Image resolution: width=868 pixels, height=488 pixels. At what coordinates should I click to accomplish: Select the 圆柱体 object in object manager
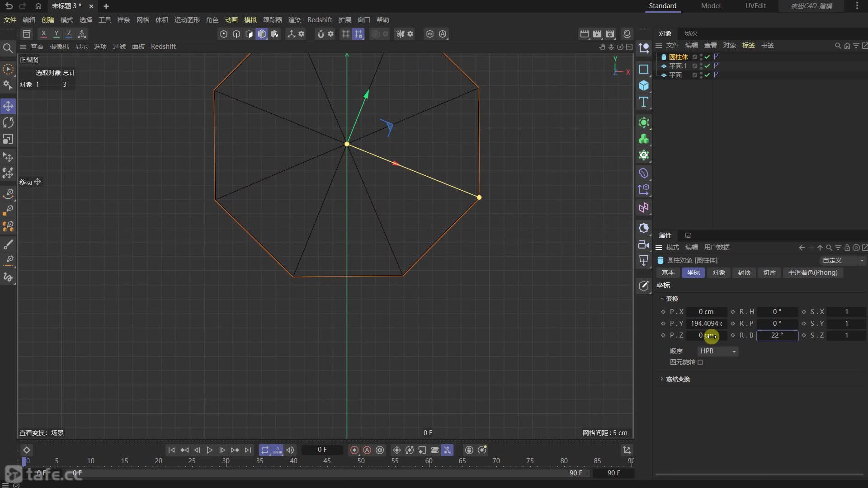(x=678, y=57)
